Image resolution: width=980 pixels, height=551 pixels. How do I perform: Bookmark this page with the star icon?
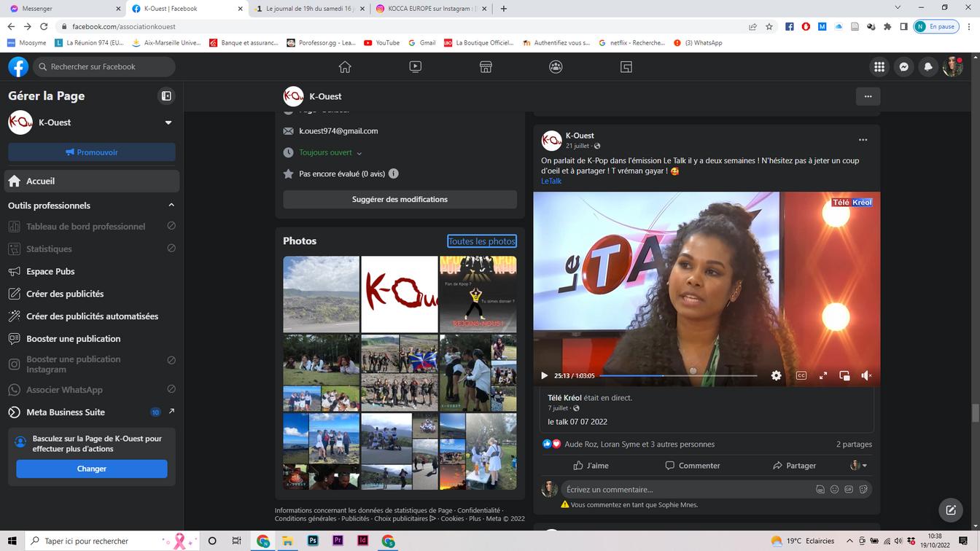[x=769, y=26]
